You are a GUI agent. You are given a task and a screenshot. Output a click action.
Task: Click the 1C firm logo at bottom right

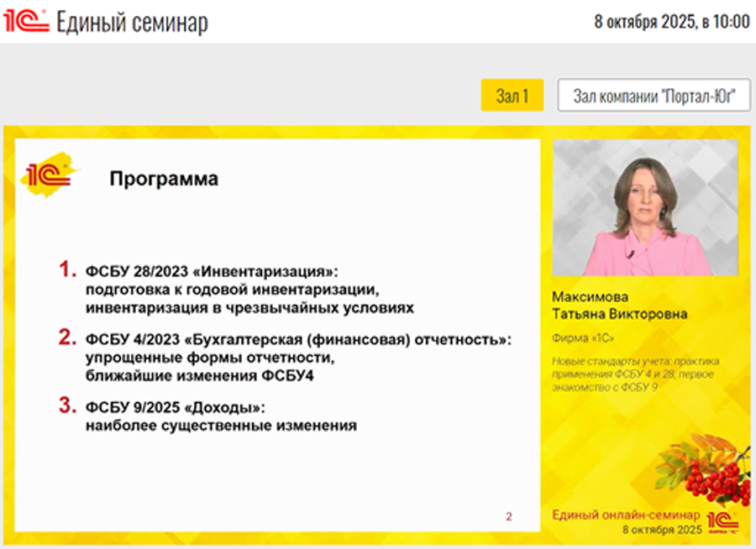coord(722,520)
